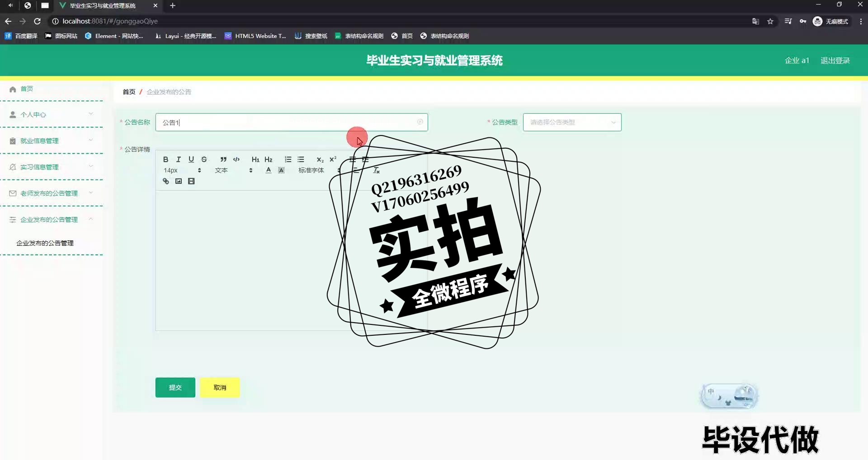
Task: Submit the form with 提交 button
Action: click(175, 387)
